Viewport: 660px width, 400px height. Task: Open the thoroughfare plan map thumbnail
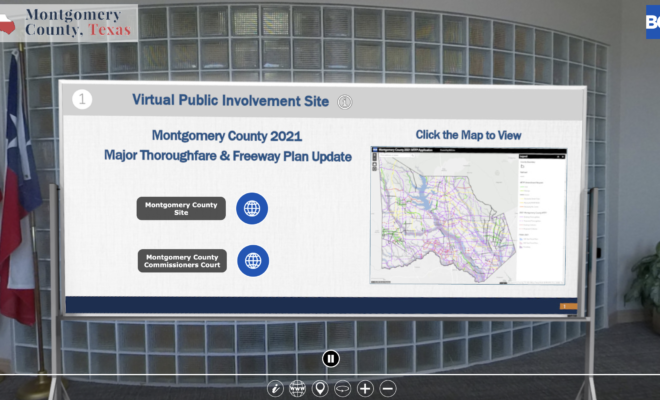(468, 216)
